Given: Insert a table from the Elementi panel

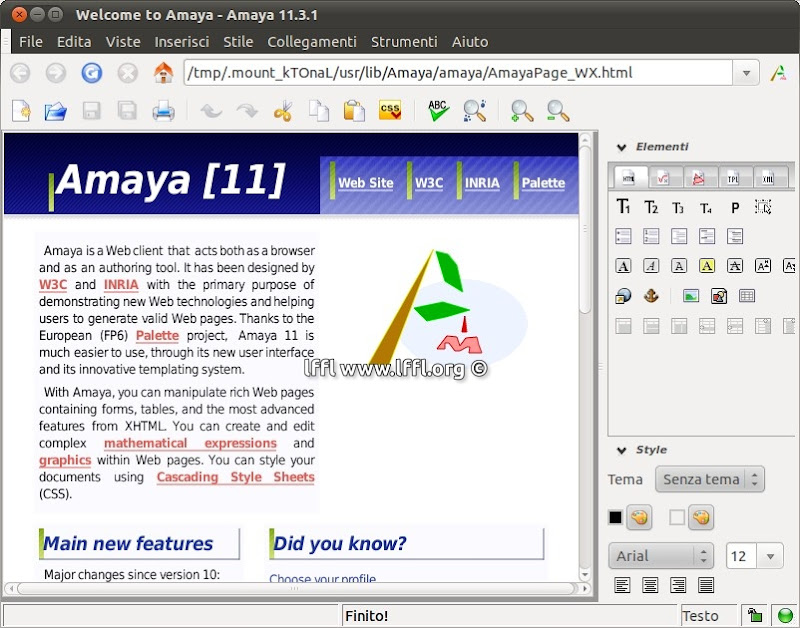Looking at the screenshot, I should (x=746, y=295).
